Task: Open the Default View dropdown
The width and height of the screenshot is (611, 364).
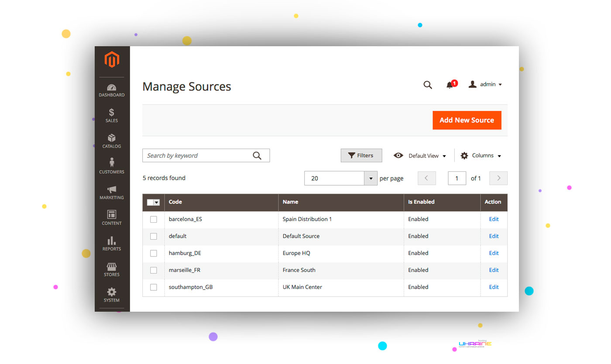Action: [x=420, y=156]
